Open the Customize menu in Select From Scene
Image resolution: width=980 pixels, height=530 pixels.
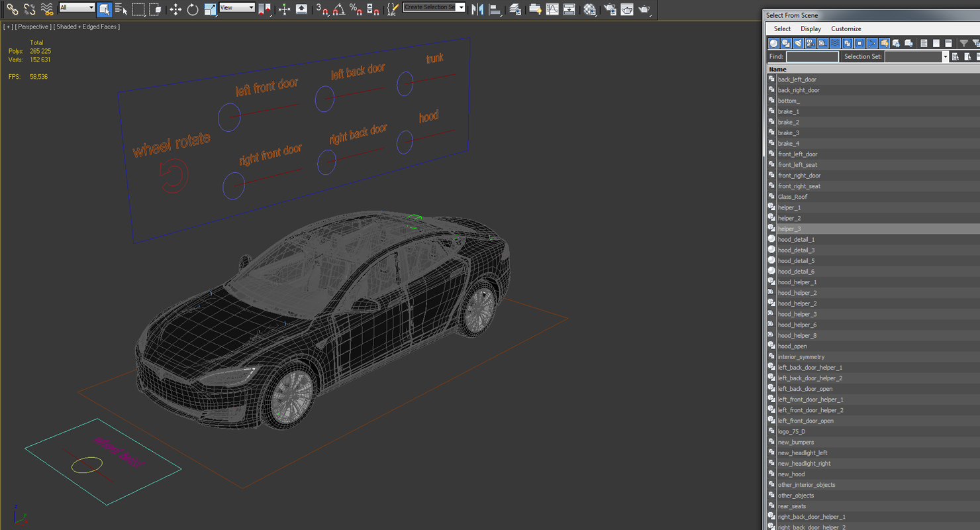coord(846,28)
